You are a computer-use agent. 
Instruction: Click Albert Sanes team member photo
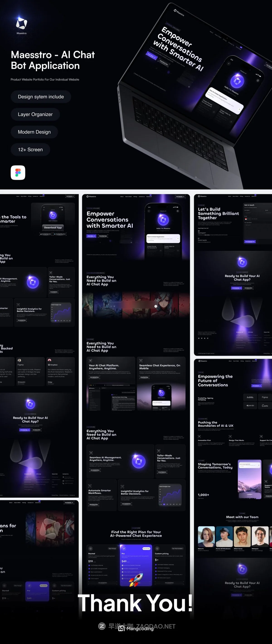click(x=242, y=537)
